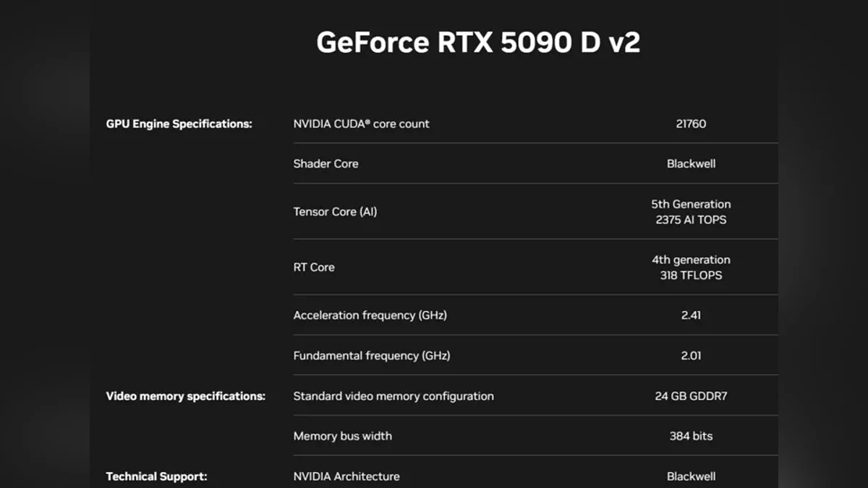
Task: Select the 2.01 fundamental frequency value
Action: (691, 356)
